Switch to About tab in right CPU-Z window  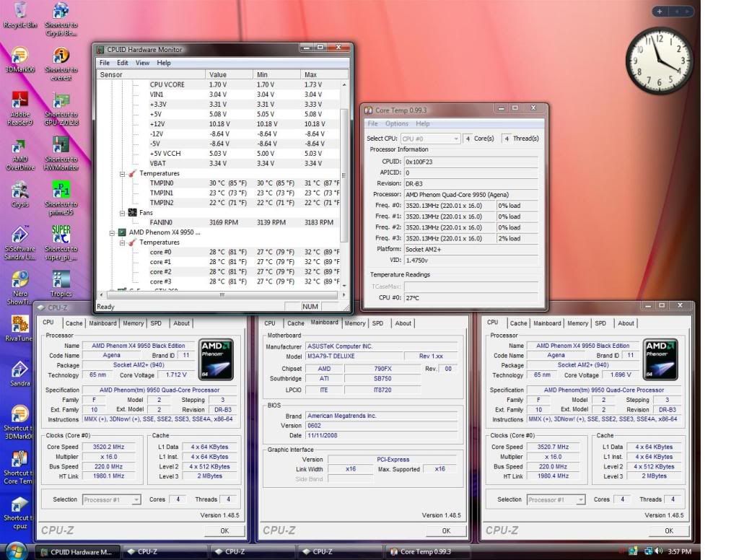[626, 323]
